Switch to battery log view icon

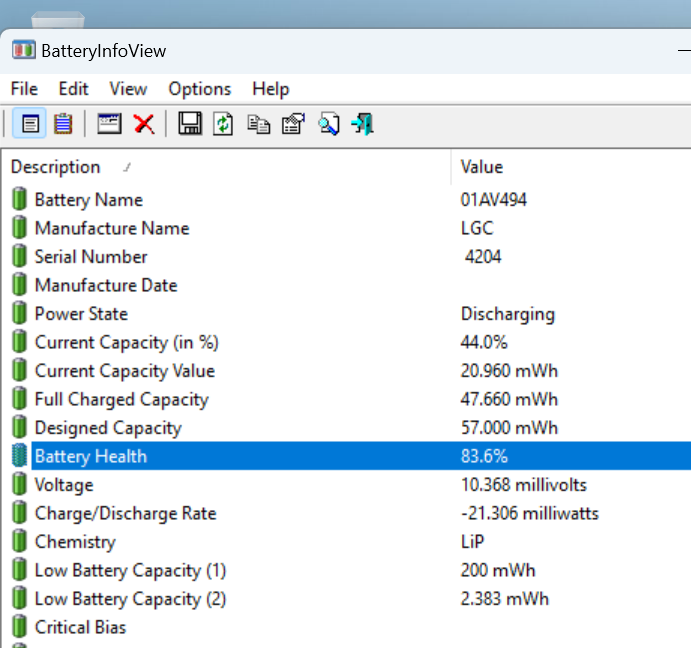pyautogui.click(x=63, y=124)
